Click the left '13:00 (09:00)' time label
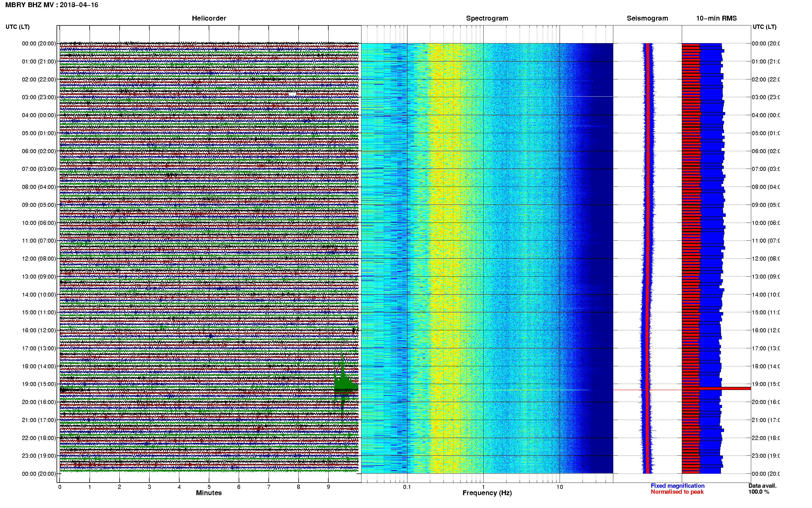Image resolution: width=812 pixels, height=508 pixels. point(39,277)
